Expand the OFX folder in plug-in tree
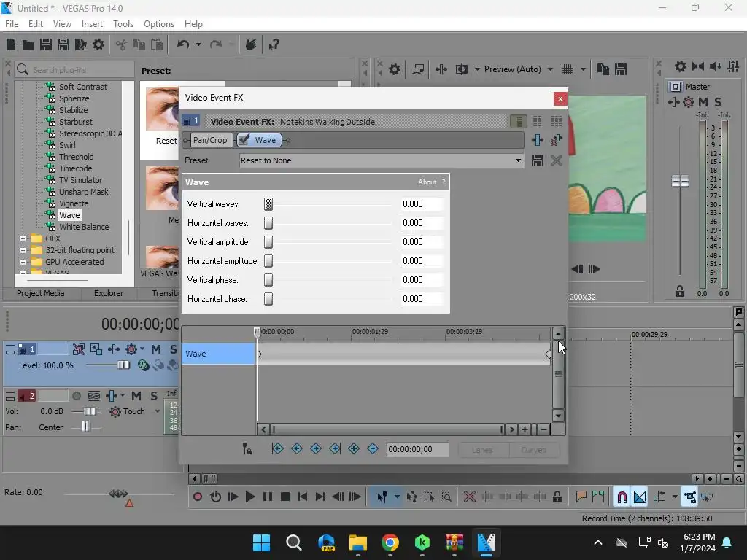This screenshot has width=747, height=560. click(x=23, y=238)
